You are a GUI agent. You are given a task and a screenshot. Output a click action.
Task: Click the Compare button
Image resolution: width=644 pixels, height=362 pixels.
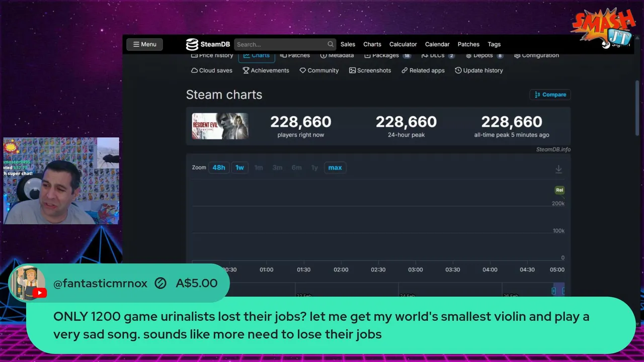pos(550,95)
